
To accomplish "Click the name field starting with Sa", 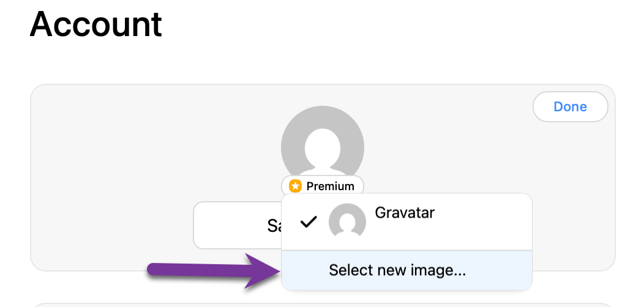I will 237,225.
